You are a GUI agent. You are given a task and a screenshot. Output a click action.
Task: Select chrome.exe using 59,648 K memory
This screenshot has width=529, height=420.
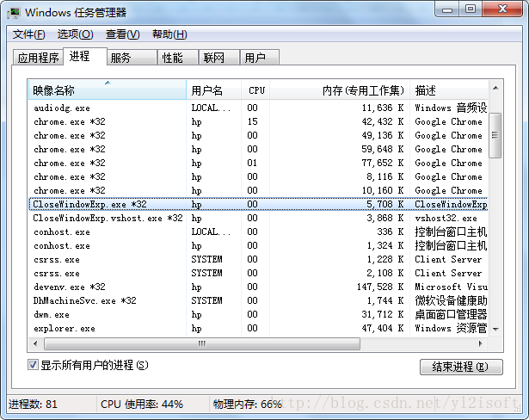258,149
